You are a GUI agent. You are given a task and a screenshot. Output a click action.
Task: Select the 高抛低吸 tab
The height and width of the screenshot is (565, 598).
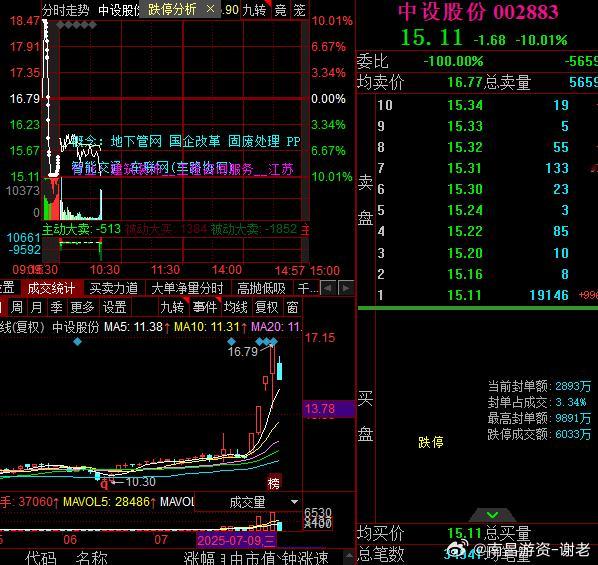[x=261, y=288]
